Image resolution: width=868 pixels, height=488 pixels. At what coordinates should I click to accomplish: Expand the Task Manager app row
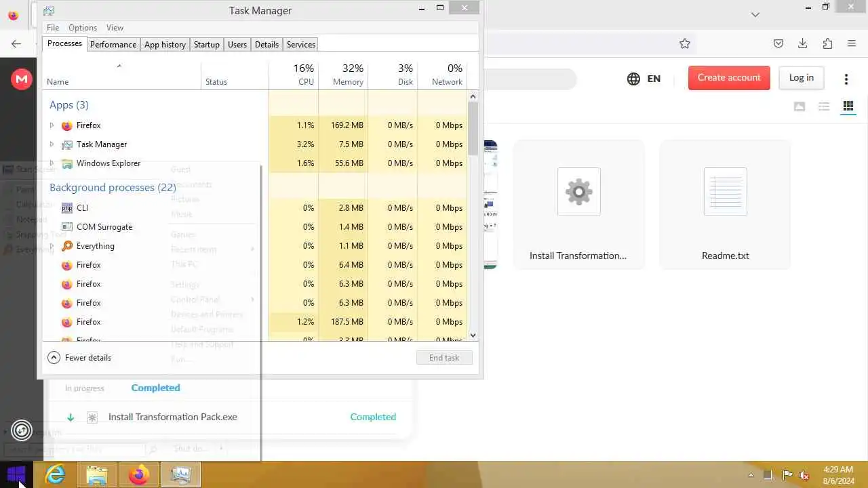tap(52, 144)
